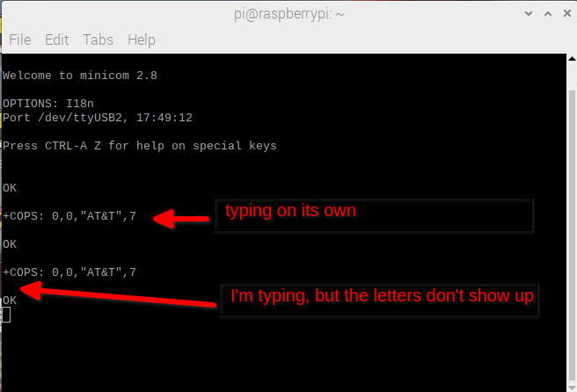This screenshot has width=577, height=392.
Task: Click the terminal vertical scrollbar thumb
Action: (572, 236)
